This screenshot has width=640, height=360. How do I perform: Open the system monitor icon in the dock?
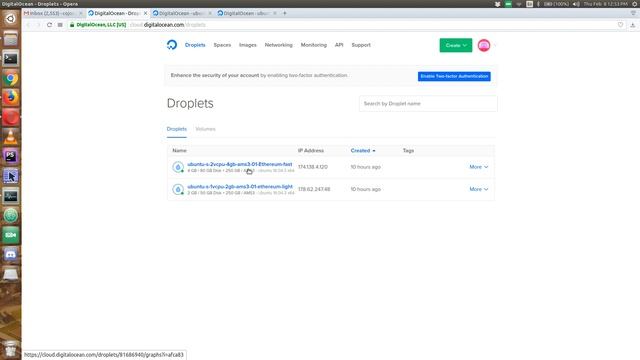[11, 196]
